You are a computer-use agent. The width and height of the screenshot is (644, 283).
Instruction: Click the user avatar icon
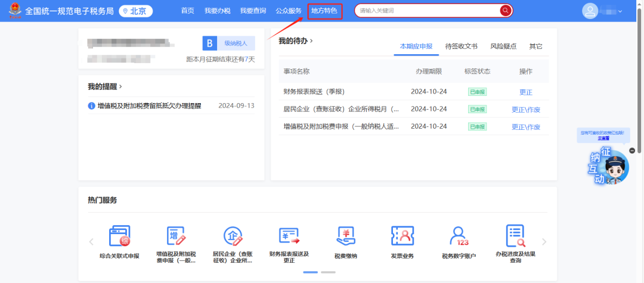(x=590, y=11)
